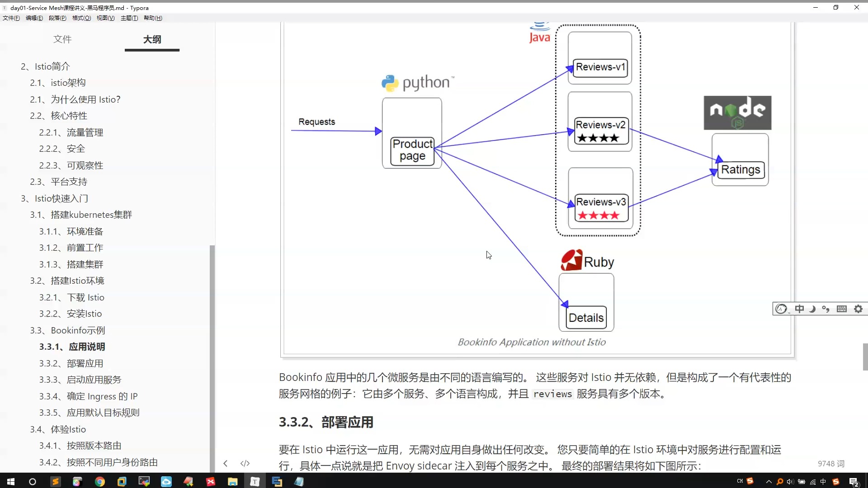
Task: Click the document vertical scrollbar thumb
Action: (865, 357)
